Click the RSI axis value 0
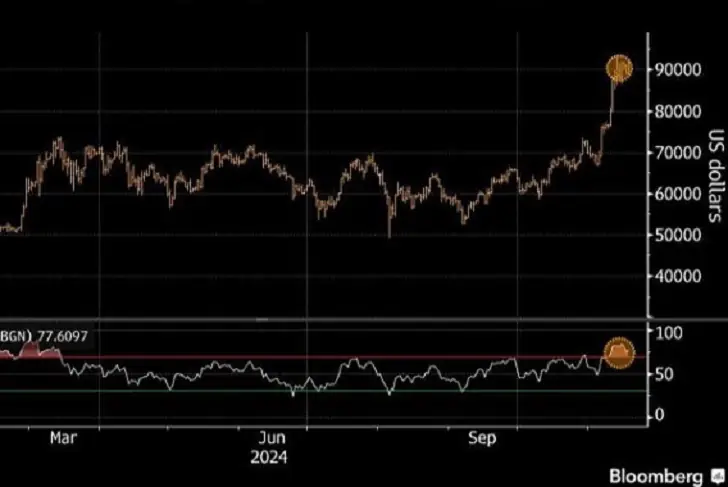The image size is (728, 487). coord(660,415)
